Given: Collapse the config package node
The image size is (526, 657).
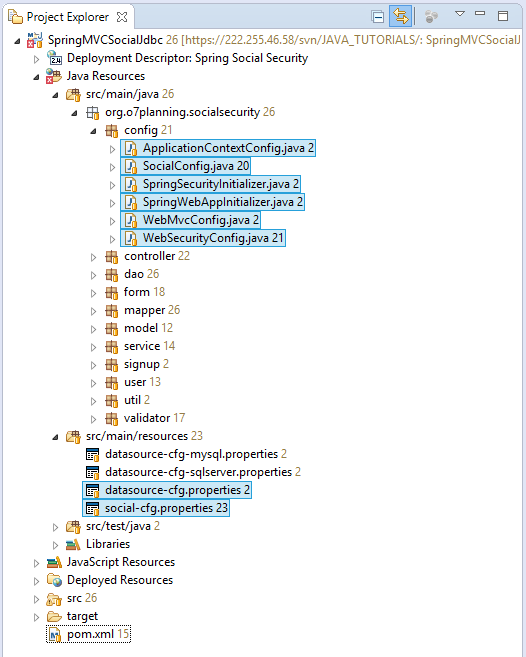Looking at the screenshot, I should click(x=93, y=132).
